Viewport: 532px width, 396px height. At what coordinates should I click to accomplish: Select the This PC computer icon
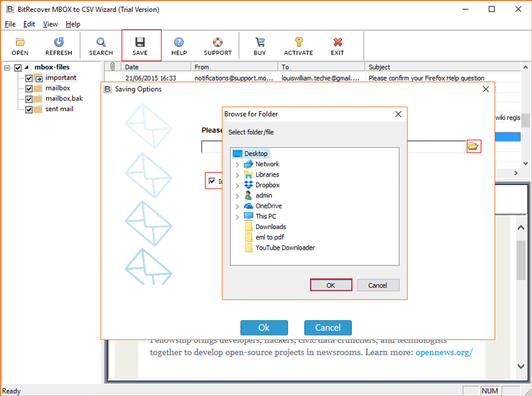(x=248, y=216)
